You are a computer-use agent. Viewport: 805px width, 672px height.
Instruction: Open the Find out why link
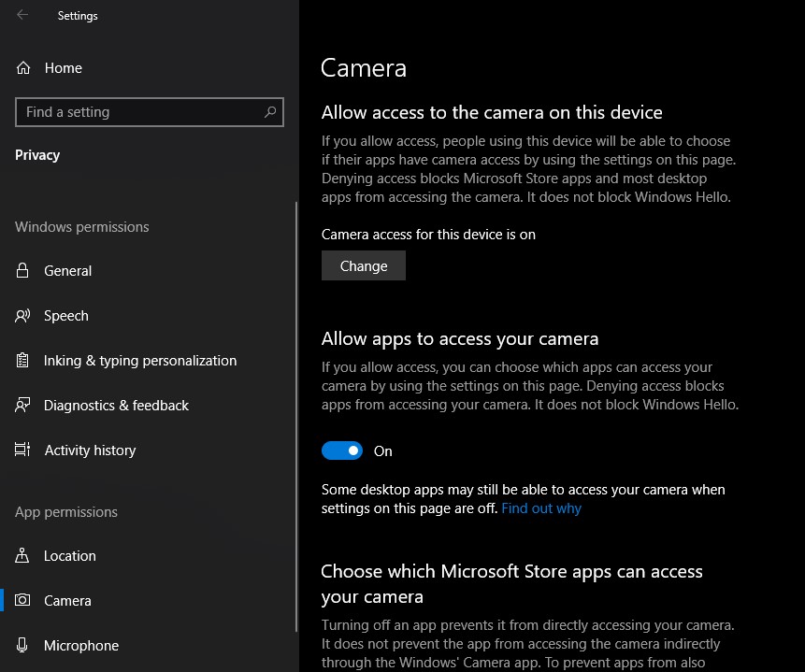(x=541, y=508)
